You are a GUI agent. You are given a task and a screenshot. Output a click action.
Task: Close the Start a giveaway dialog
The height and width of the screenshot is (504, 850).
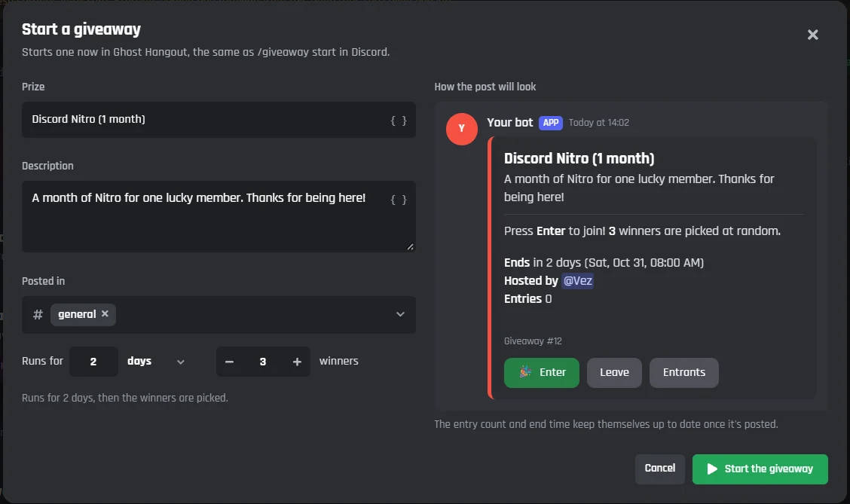click(x=812, y=35)
